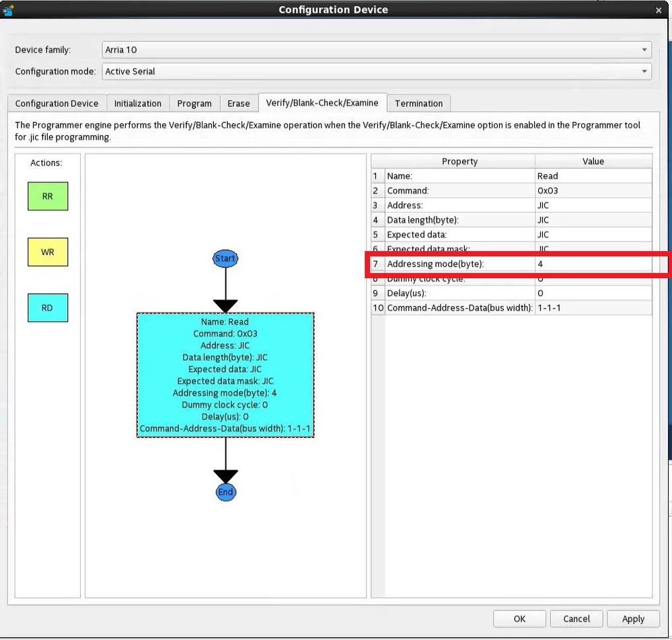Switch to the Termination tab
The height and width of the screenshot is (640, 672).
[418, 104]
